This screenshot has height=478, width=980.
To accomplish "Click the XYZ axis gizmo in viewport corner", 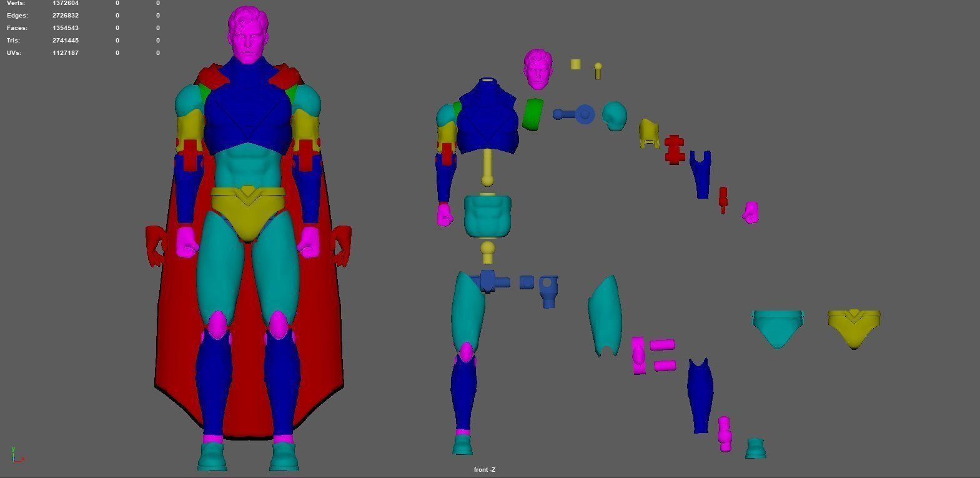I will [17, 455].
